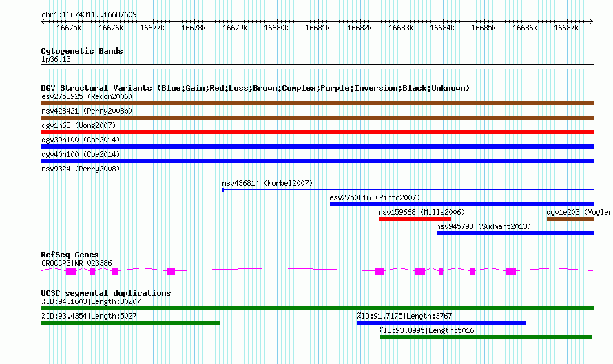Click the chr1:16674311..16687609 coordinates label
The width and height of the screenshot is (613, 364).
89,15
